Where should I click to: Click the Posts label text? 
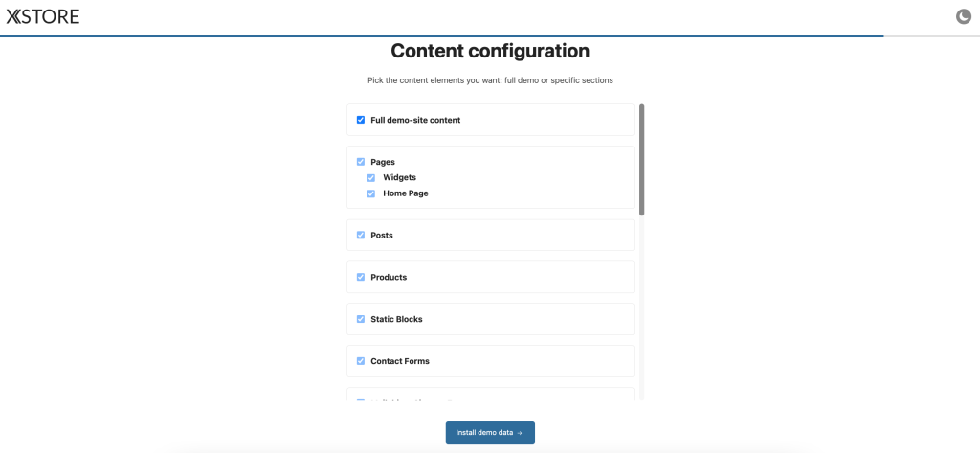[x=382, y=235]
